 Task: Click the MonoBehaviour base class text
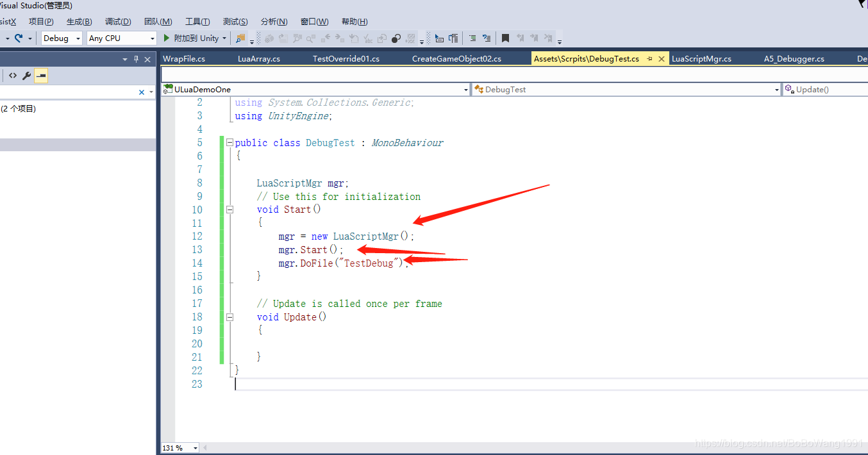click(x=408, y=143)
